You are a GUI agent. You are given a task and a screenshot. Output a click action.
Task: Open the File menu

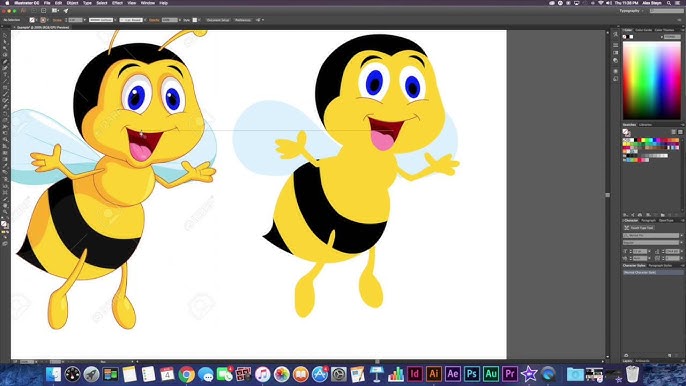pos(47,3)
